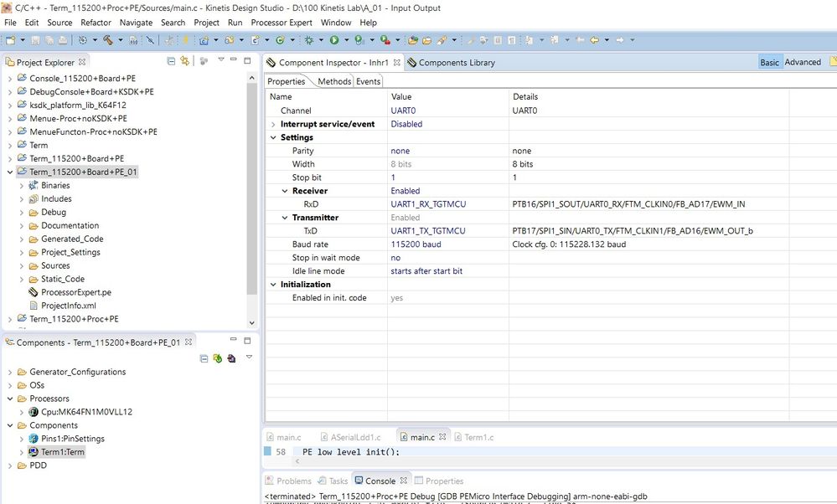Select Pins1:PinSettings component
Screen dimensions: 837x504
73,439
